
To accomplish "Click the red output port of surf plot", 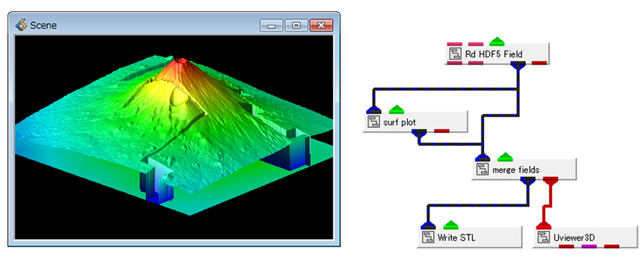I will [x=442, y=131].
